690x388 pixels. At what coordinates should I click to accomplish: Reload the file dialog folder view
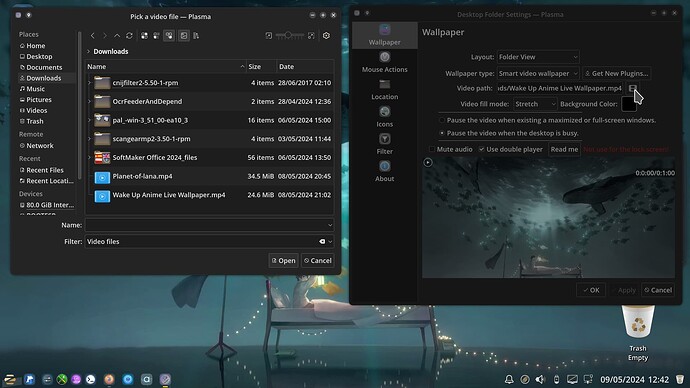point(129,36)
